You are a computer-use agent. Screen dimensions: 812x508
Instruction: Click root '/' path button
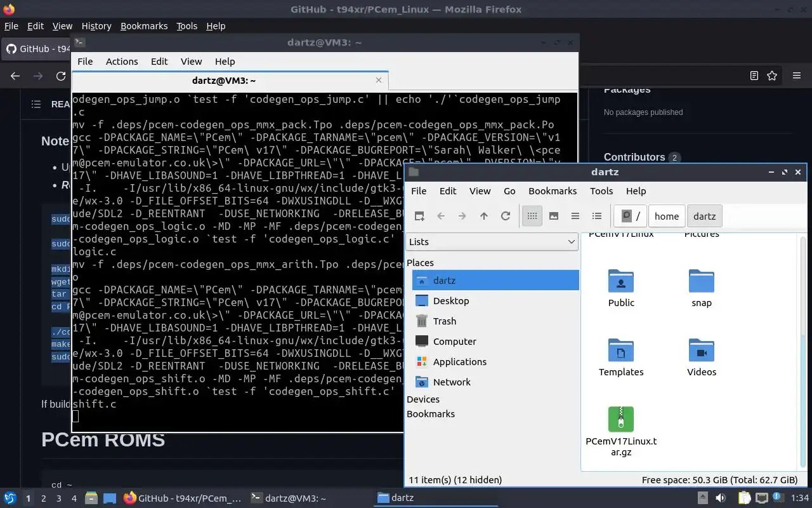coord(631,216)
